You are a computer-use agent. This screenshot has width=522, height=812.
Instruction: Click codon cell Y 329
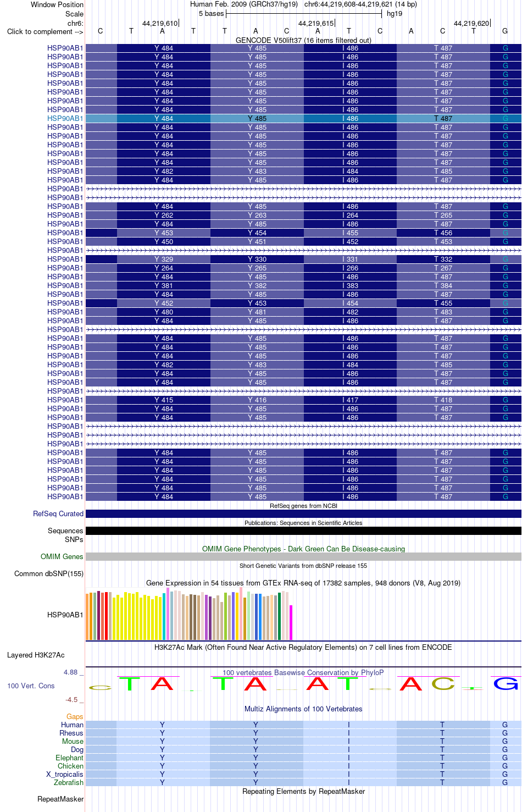click(x=164, y=259)
